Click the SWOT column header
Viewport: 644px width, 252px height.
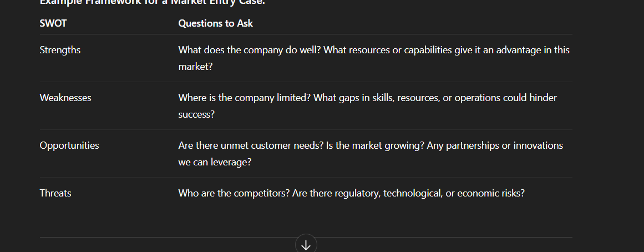[x=53, y=23]
